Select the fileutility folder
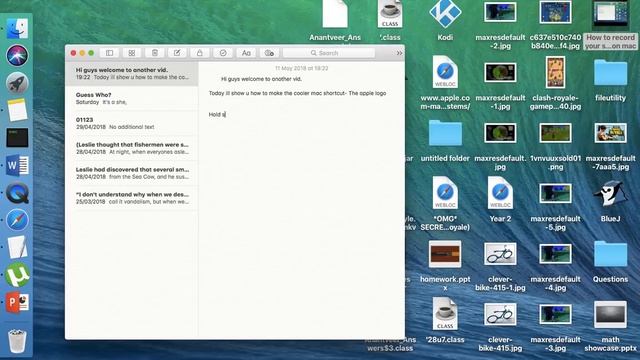 point(610,73)
